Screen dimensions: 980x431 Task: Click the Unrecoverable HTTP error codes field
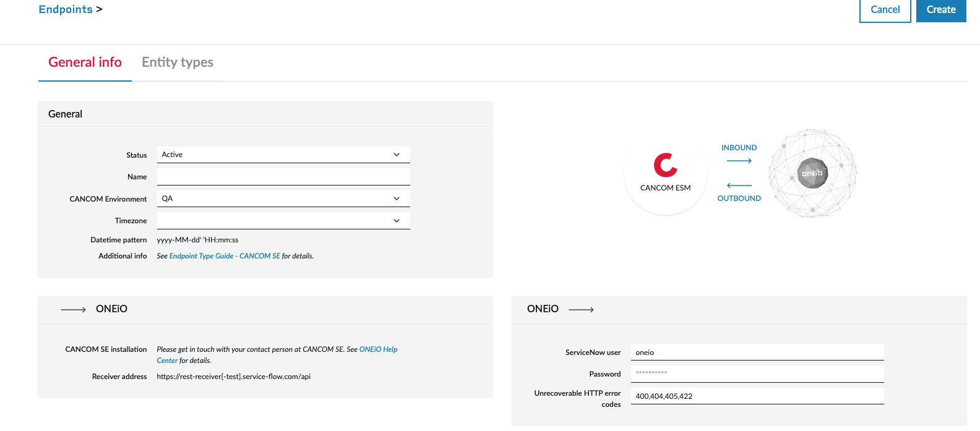(757, 396)
